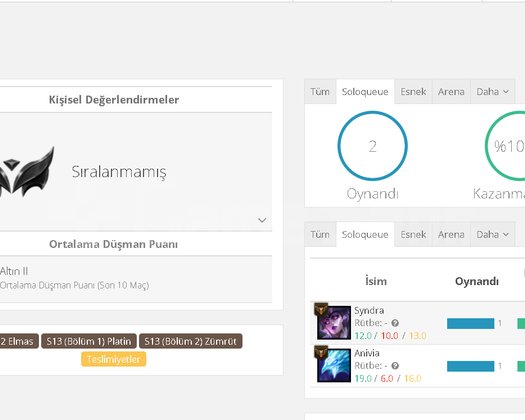
Task: Click S13 (Bölüm 2) Zümrüt badge
Action: 191,341
